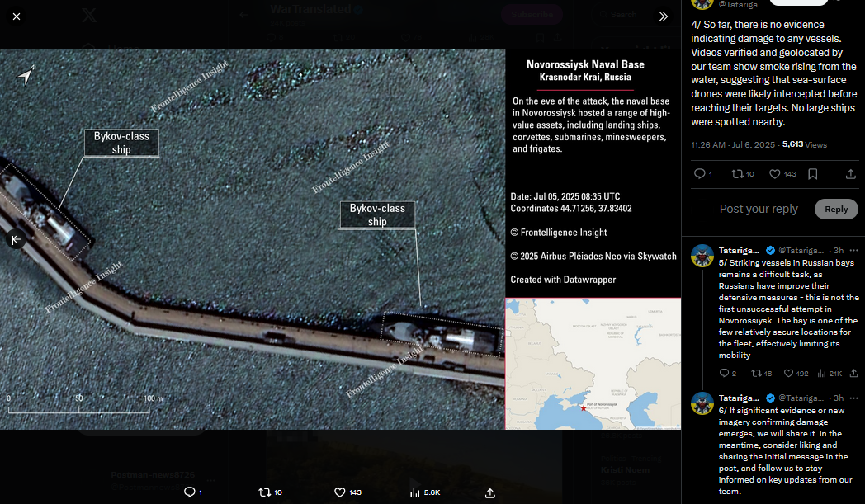Like the post using the heart below the image
Image resolution: width=865 pixels, height=504 pixels.
click(340, 492)
